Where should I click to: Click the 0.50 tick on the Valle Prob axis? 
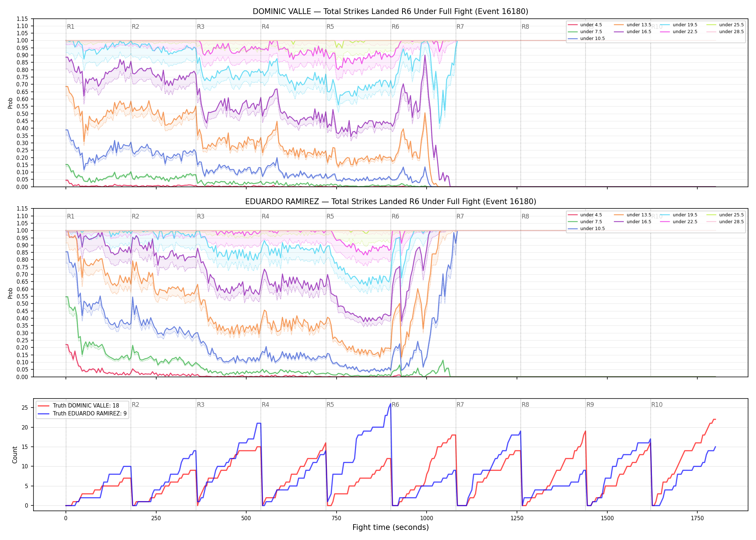(x=22, y=114)
